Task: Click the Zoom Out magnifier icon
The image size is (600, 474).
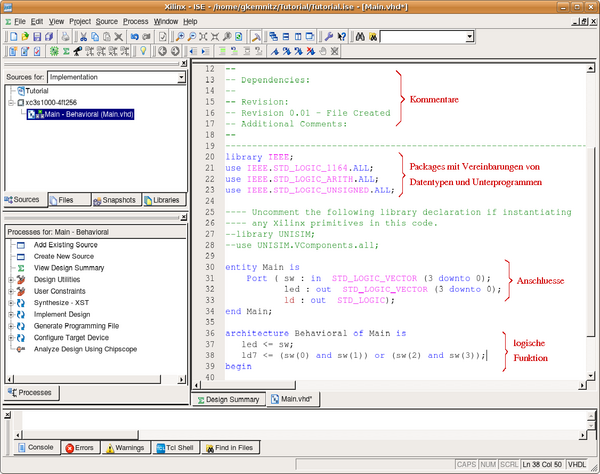Action: pos(192,37)
